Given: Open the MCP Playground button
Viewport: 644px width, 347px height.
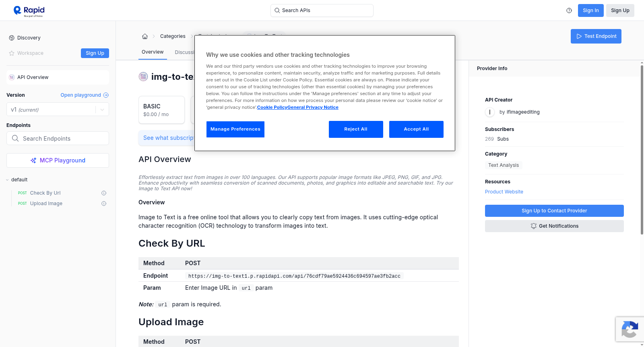Looking at the screenshot, I should (58, 160).
